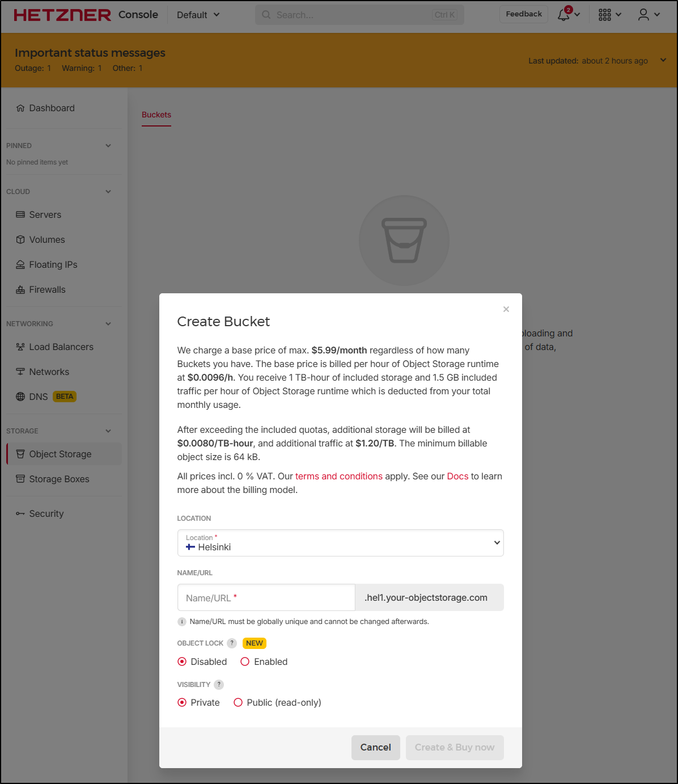Screen dimensions: 678x784
Task: Click into the Name/URL input field
Action: pyautogui.click(x=266, y=598)
